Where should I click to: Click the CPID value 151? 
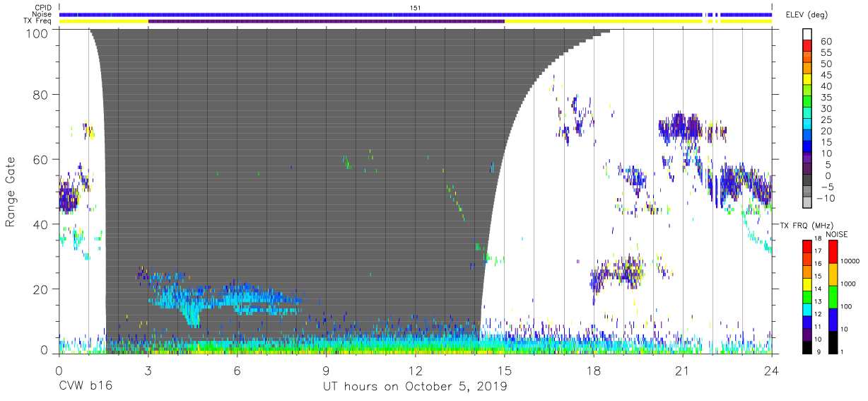[416, 8]
